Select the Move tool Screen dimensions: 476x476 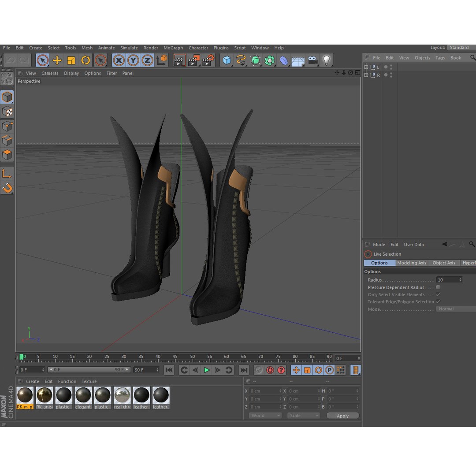(57, 60)
